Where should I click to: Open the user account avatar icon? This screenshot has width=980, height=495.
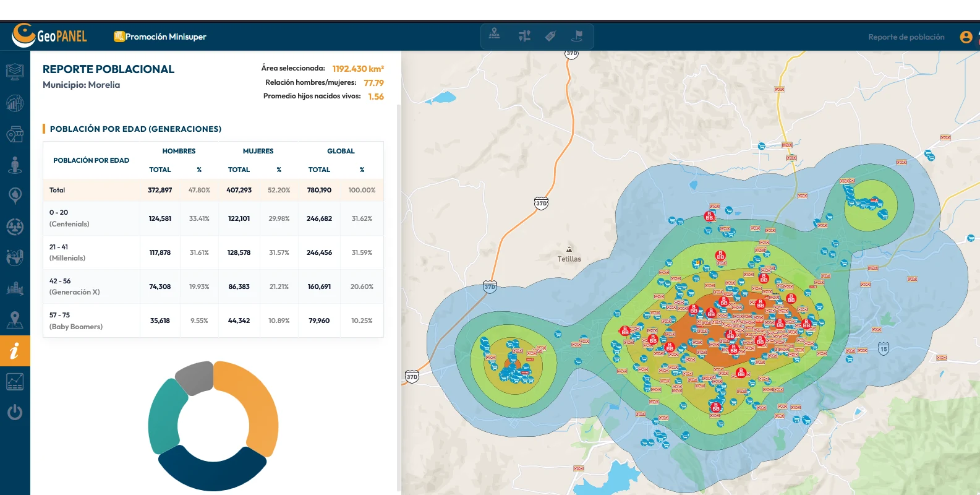966,37
